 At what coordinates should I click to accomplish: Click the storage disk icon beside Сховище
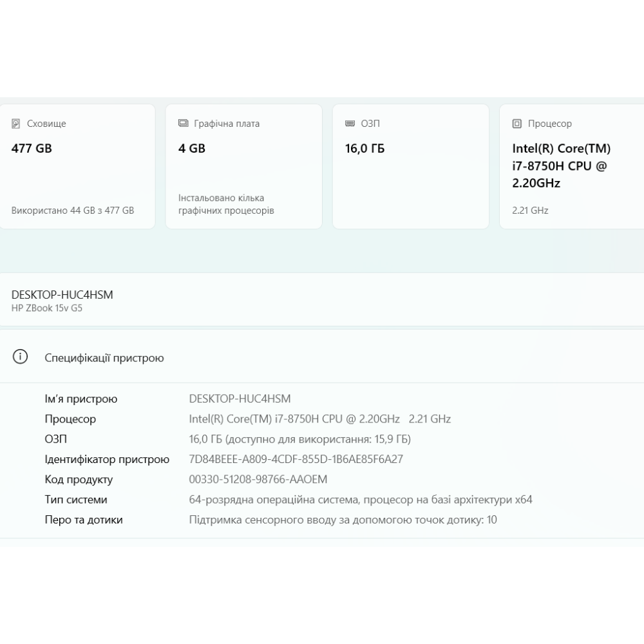coord(16,124)
